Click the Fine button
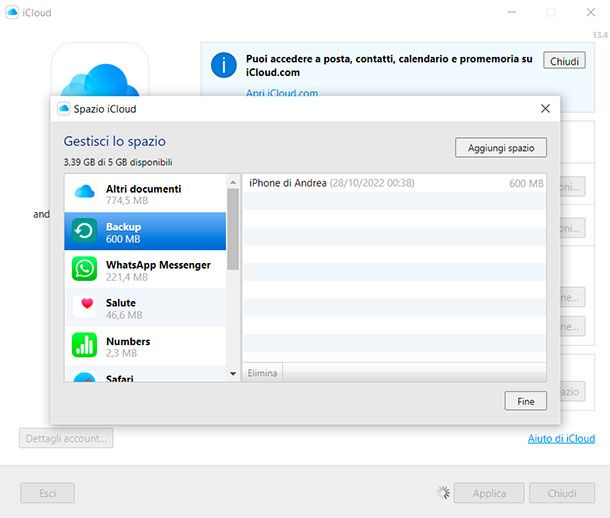Viewport: 610px width, 518px height. 525,401
